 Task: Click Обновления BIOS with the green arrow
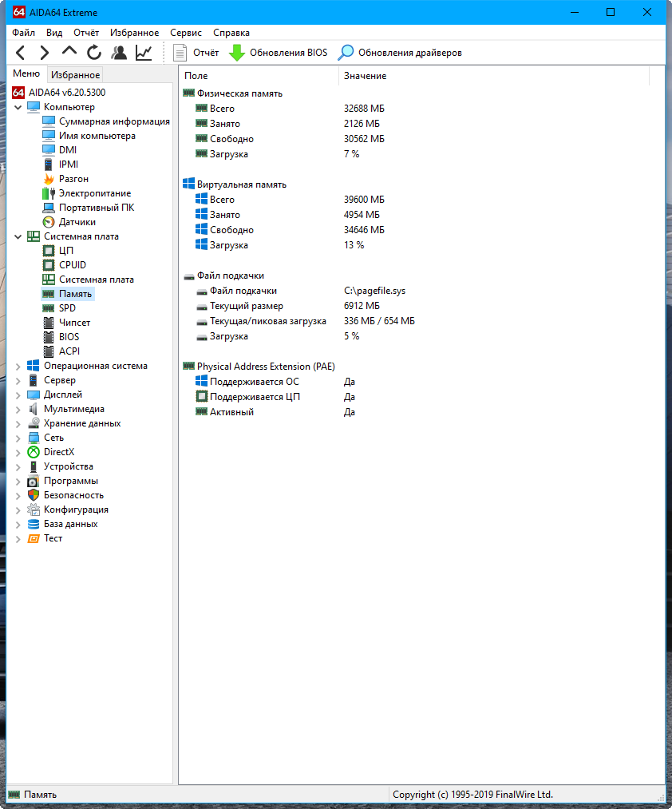pos(278,53)
